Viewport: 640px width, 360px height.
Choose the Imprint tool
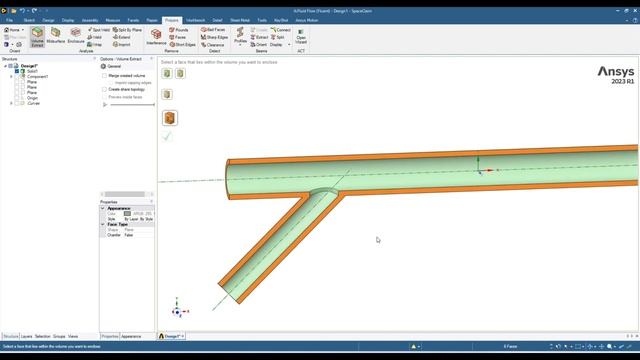(122, 44)
